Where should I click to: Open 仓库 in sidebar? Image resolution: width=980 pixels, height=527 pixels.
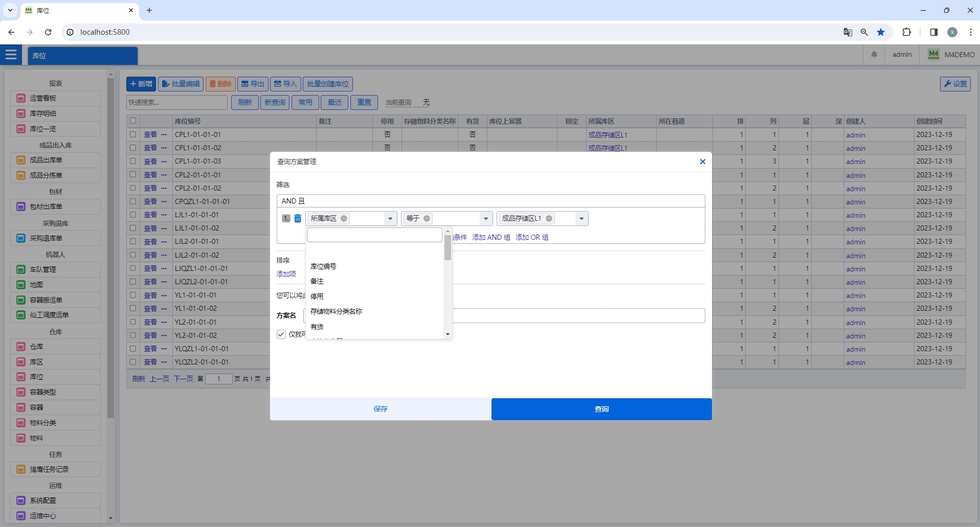coord(55,347)
